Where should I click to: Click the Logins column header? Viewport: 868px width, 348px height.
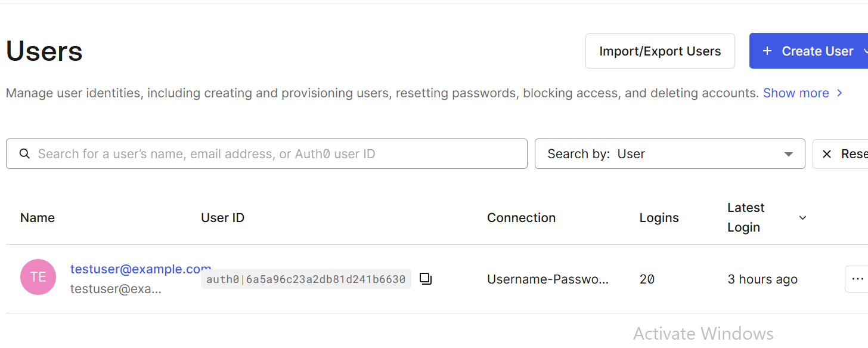point(659,218)
